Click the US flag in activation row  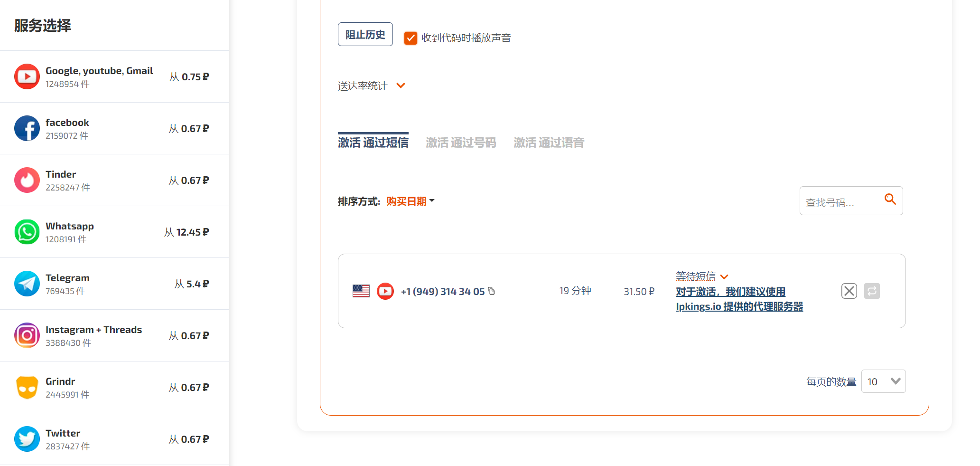[361, 291]
